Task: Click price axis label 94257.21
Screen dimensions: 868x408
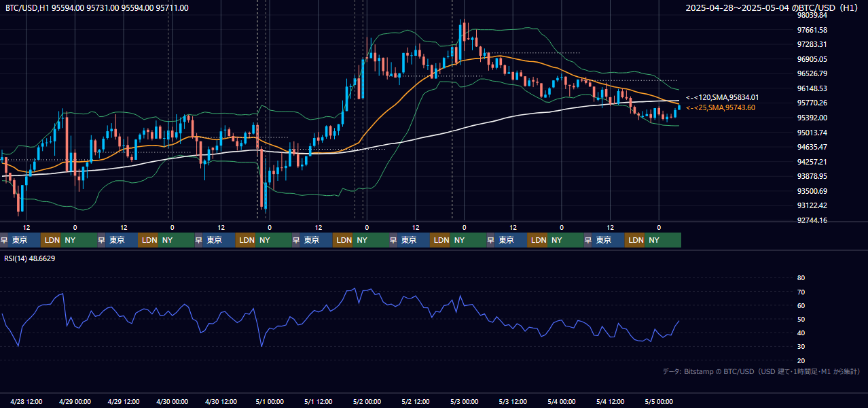Action: coord(812,162)
